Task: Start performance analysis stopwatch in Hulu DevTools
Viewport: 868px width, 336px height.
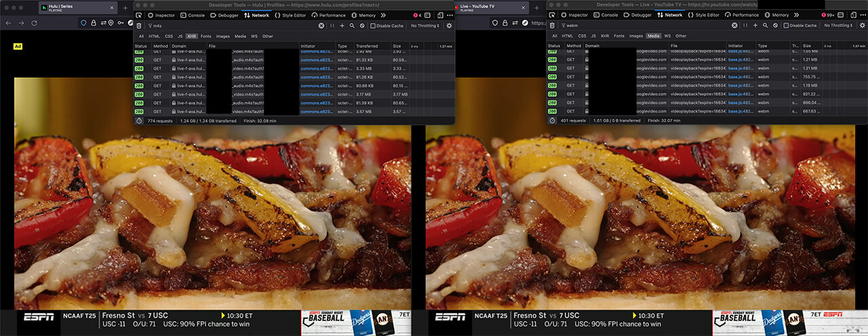Action: point(138,120)
